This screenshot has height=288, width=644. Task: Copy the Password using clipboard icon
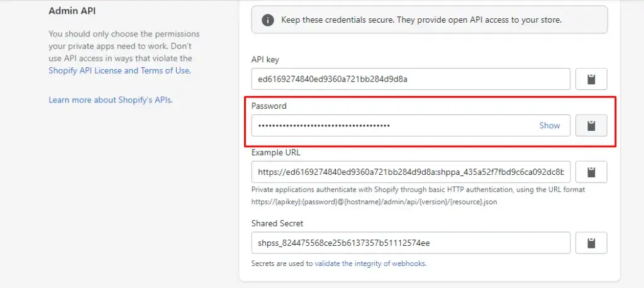pos(591,125)
